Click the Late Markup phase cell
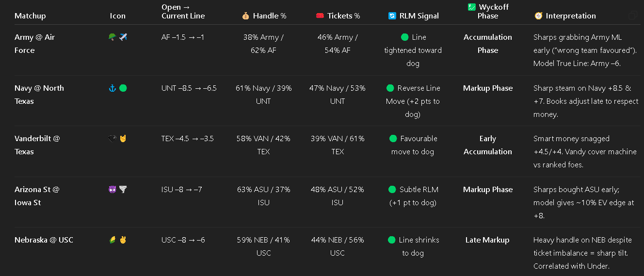This screenshot has width=644, height=276. click(487, 240)
